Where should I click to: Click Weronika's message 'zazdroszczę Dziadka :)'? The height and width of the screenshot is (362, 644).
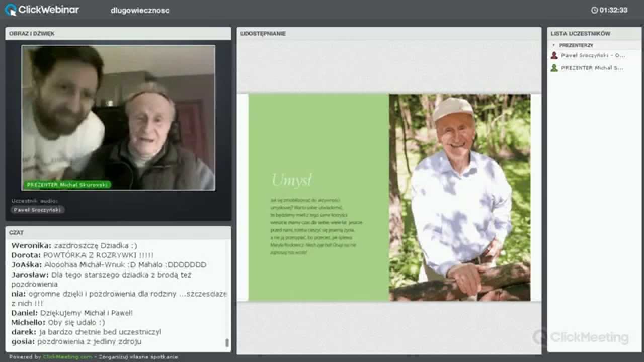pos(74,246)
